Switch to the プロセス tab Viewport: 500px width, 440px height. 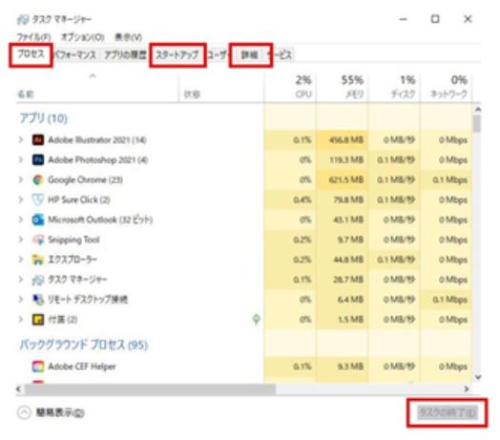(31, 54)
